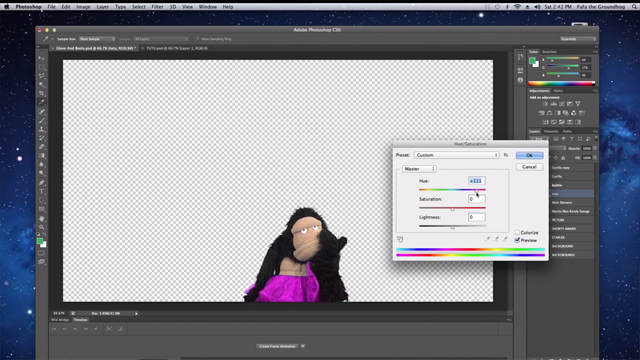This screenshot has height=360, width=640.
Task: Open the Create Frame Animation dropdown arrow
Action: (303, 346)
